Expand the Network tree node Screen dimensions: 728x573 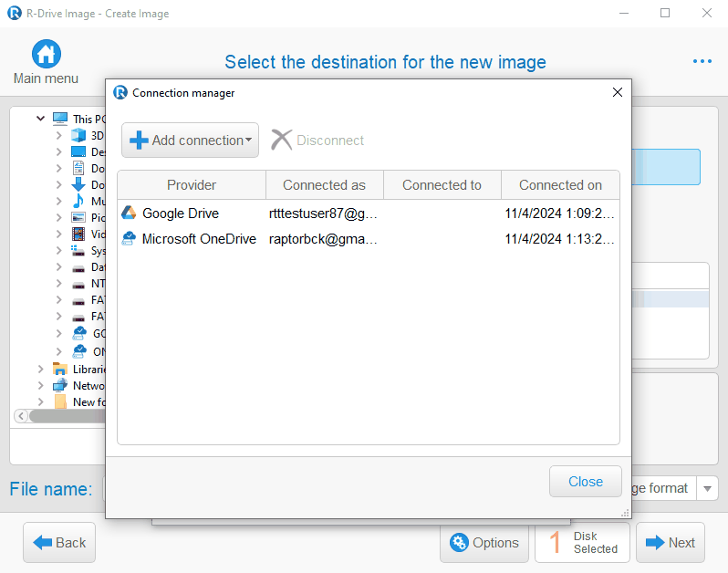tap(41, 385)
